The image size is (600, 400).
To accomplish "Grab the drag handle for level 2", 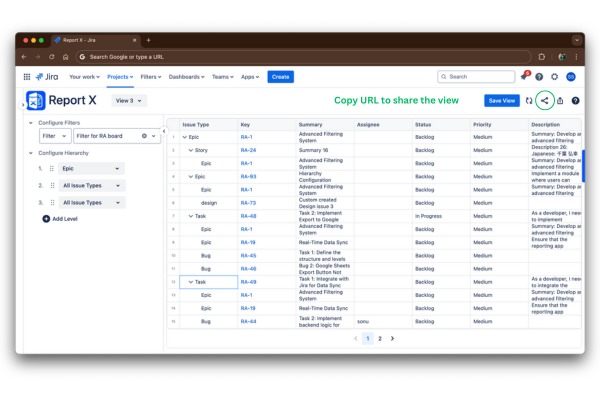I will pos(52,186).
